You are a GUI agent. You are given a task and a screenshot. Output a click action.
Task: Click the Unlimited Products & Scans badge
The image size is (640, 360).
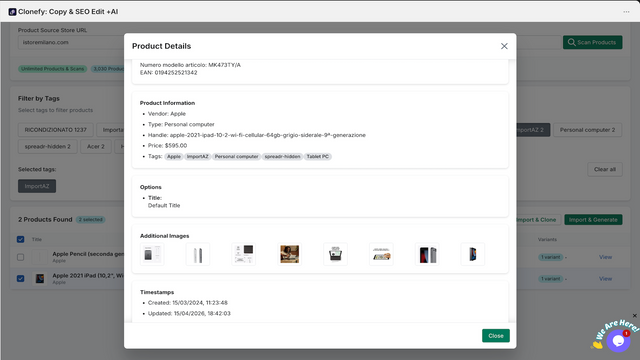52,69
